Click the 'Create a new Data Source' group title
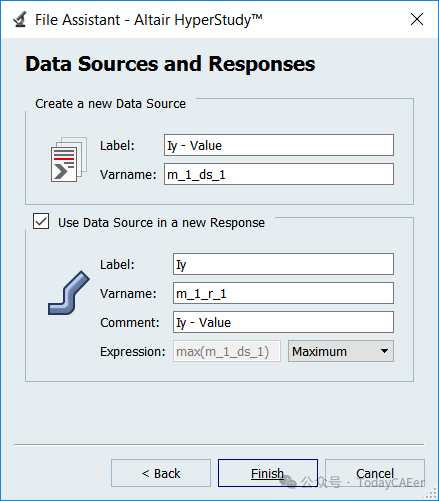The image size is (439, 501). tap(110, 104)
